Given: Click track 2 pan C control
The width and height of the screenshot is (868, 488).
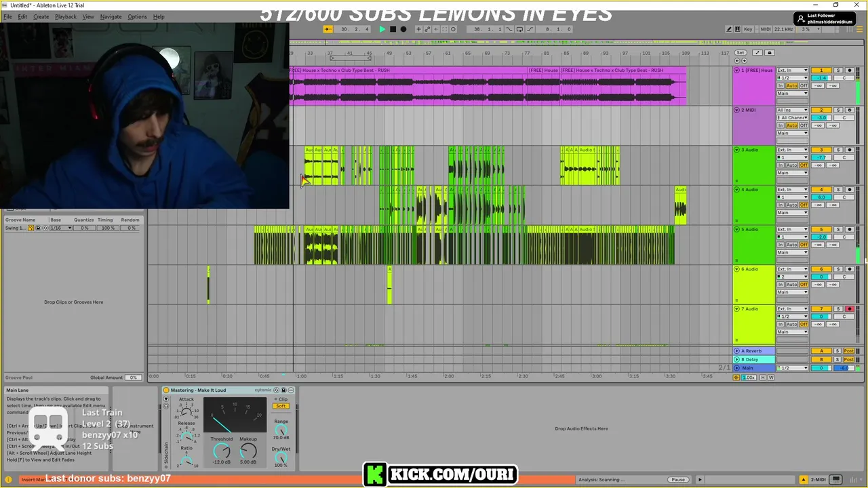Looking at the screenshot, I should 844,118.
